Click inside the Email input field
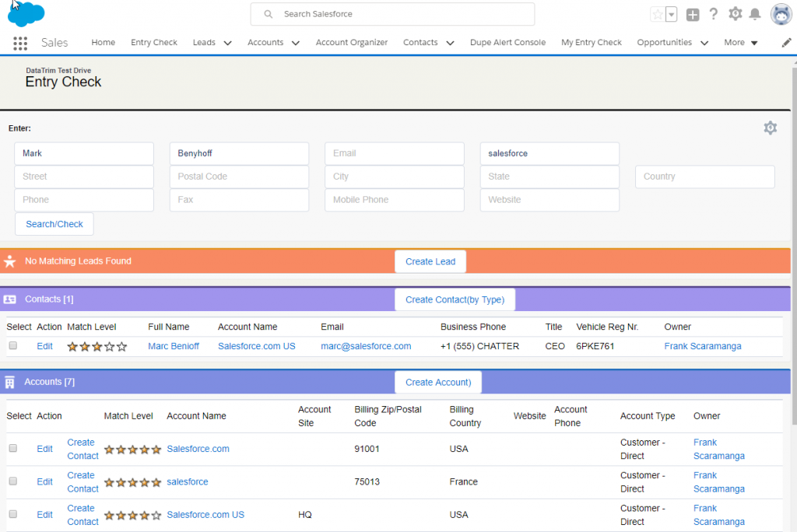This screenshot has height=532, width=797. click(394, 152)
